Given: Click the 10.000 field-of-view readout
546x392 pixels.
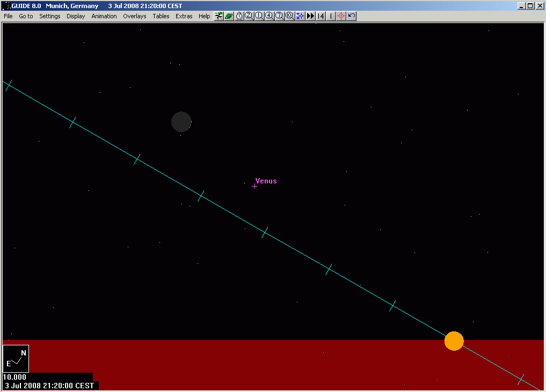Looking at the screenshot, I should tap(14, 377).
